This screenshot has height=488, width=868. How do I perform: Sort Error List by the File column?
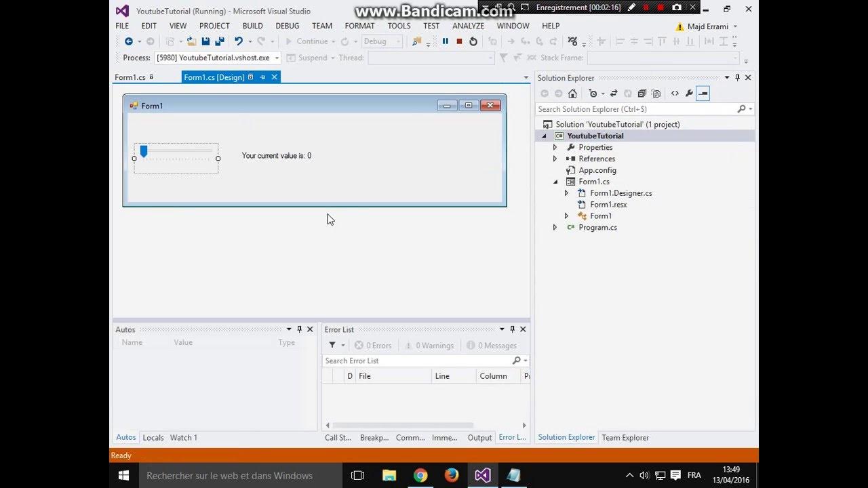tap(394, 376)
